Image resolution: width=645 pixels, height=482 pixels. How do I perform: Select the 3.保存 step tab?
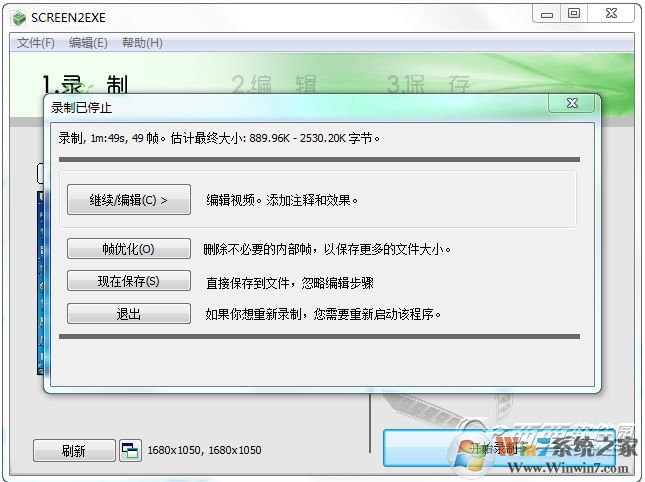[428, 84]
